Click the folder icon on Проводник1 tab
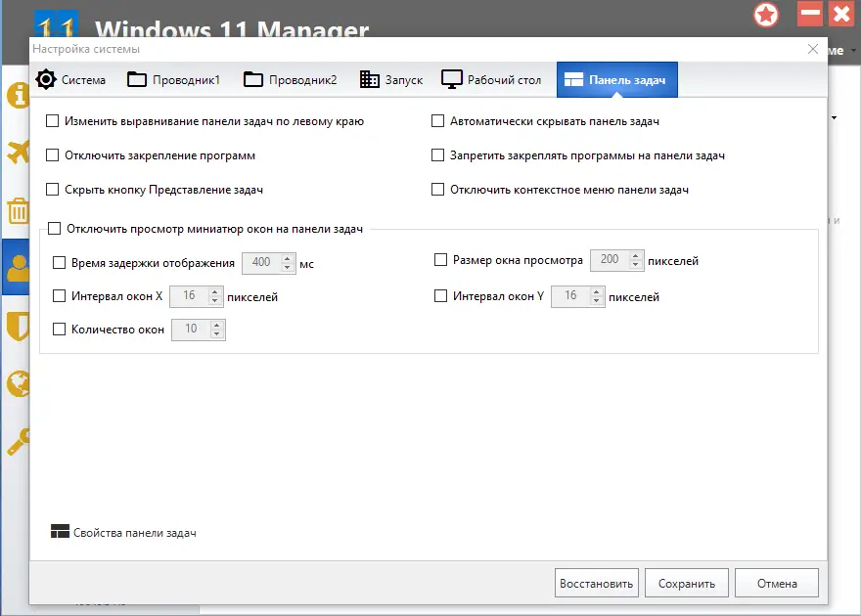 click(137, 79)
